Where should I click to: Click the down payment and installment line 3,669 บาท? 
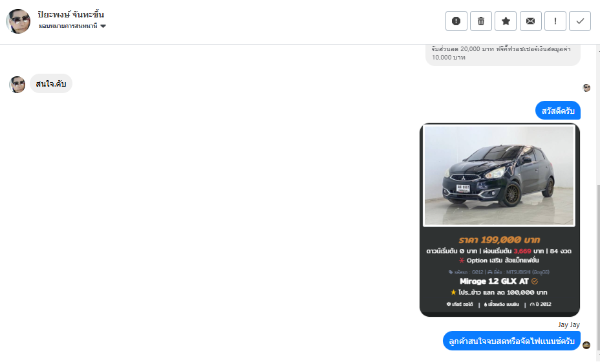[498, 251]
